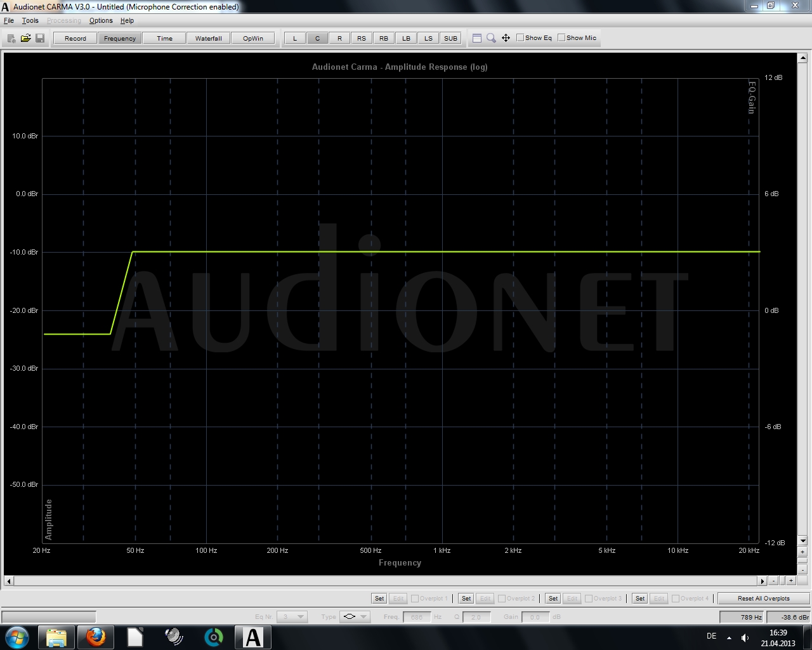Click Set button for Overplot 4

(x=640, y=598)
